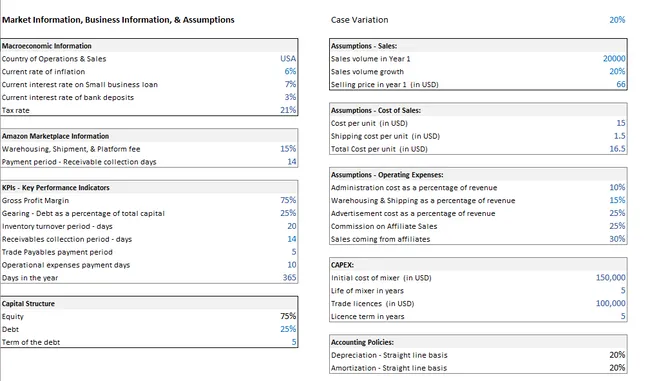
Task: Click the CAPEX section header
Action: [x=342, y=265]
